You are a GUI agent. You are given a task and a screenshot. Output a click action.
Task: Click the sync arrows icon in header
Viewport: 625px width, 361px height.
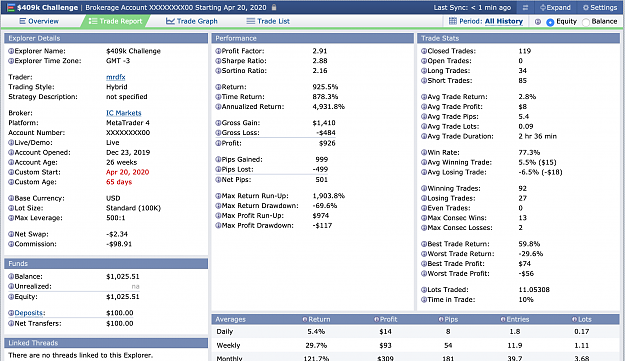point(525,8)
